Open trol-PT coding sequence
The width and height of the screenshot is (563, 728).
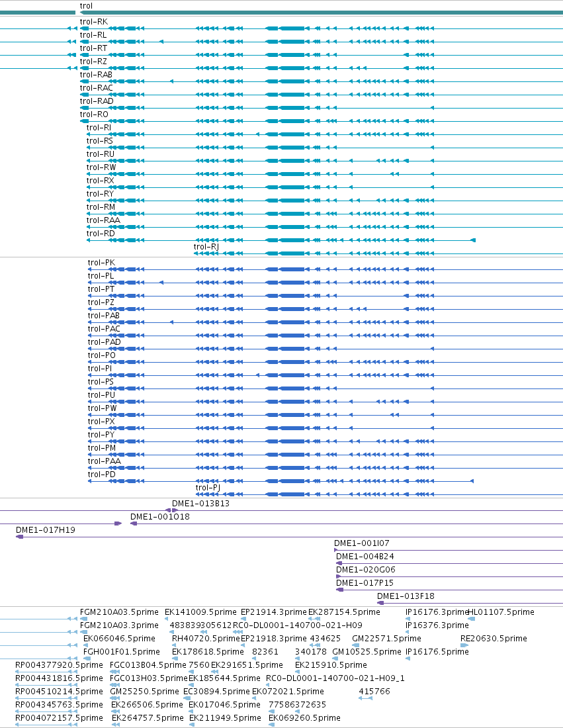point(101,289)
